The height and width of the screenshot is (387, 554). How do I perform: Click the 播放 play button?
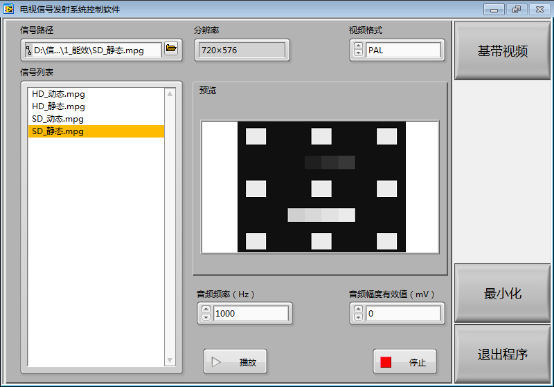(235, 362)
